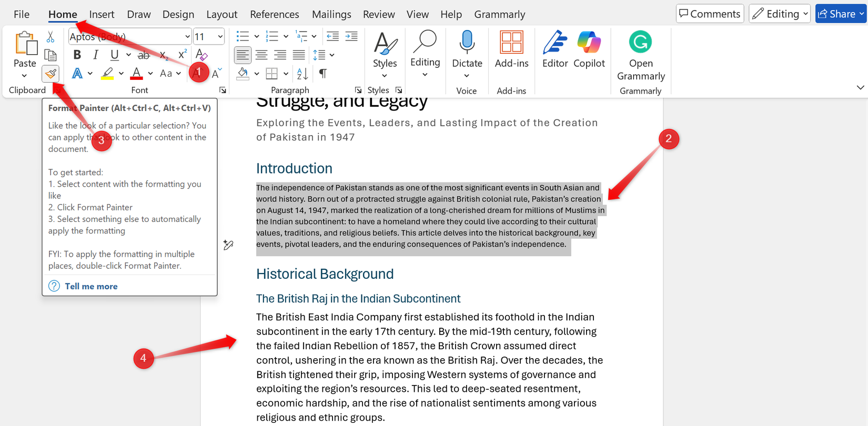Apply red font color
Image resolution: width=868 pixels, height=426 pixels.
coord(137,74)
